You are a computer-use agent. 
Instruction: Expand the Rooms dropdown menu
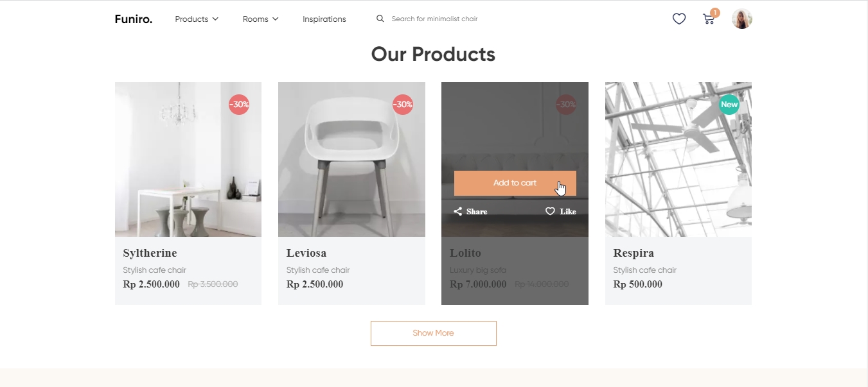coord(260,19)
